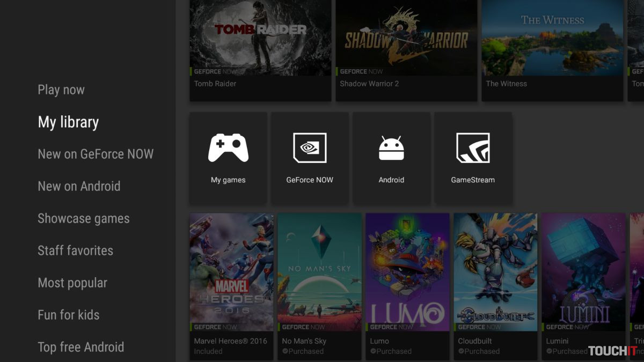Screen dimensions: 644x362
Task: Pick the Cloudbuilt game cover
Action: click(x=495, y=272)
